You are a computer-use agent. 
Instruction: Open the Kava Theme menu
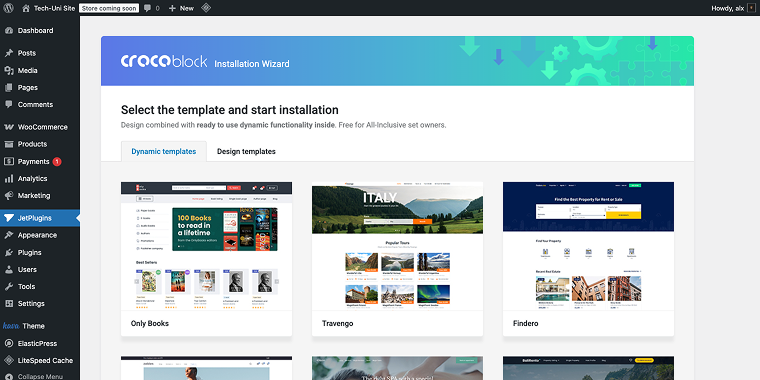pyautogui.click(x=40, y=326)
